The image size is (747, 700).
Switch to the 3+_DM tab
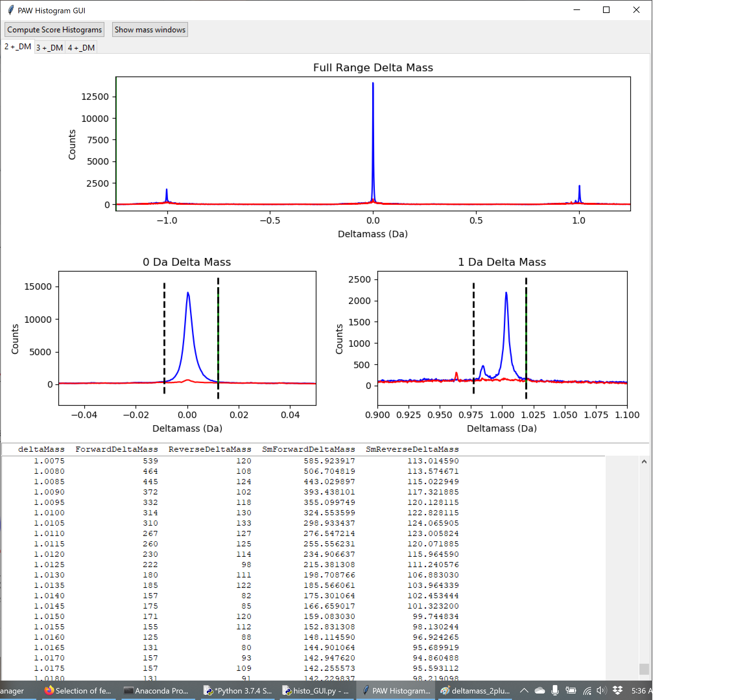(50, 48)
